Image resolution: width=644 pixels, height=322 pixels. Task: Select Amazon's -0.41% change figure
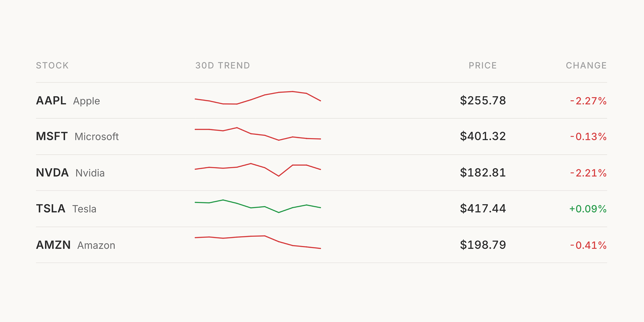coord(588,245)
